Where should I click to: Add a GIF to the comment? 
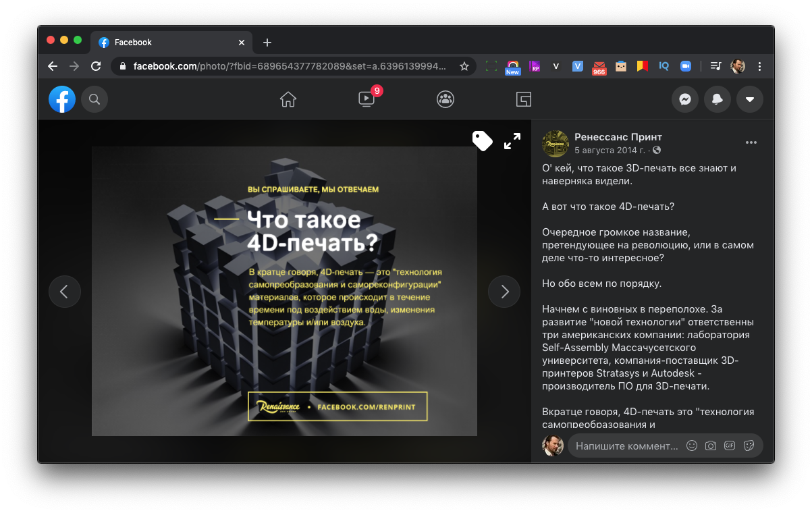coord(729,446)
